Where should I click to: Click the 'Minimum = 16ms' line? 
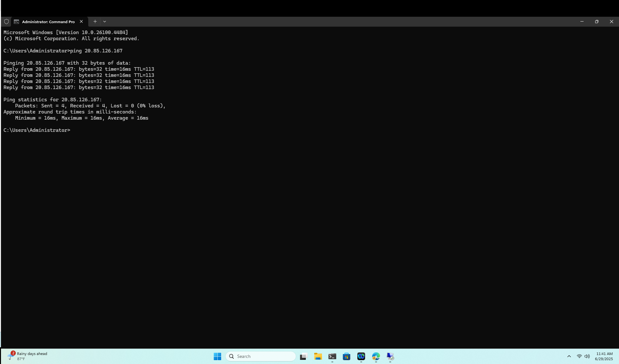[x=82, y=118]
